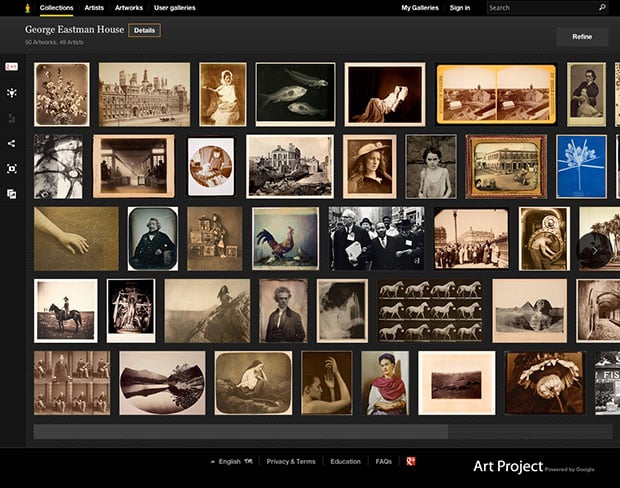
Task: Open Privacy & Terms link
Action: click(x=291, y=462)
